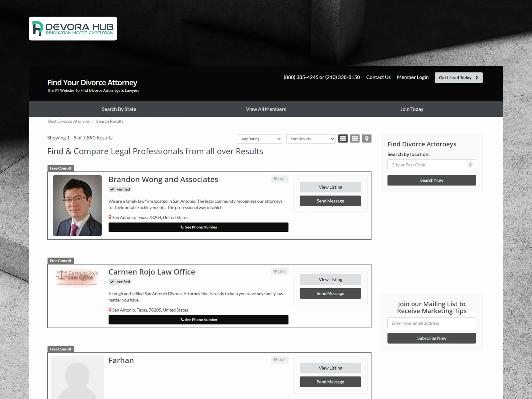Image resolution: width=532 pixels, height=399 pixels.
Task: Click the City or Post Code field
Action: tap(427, 165)
